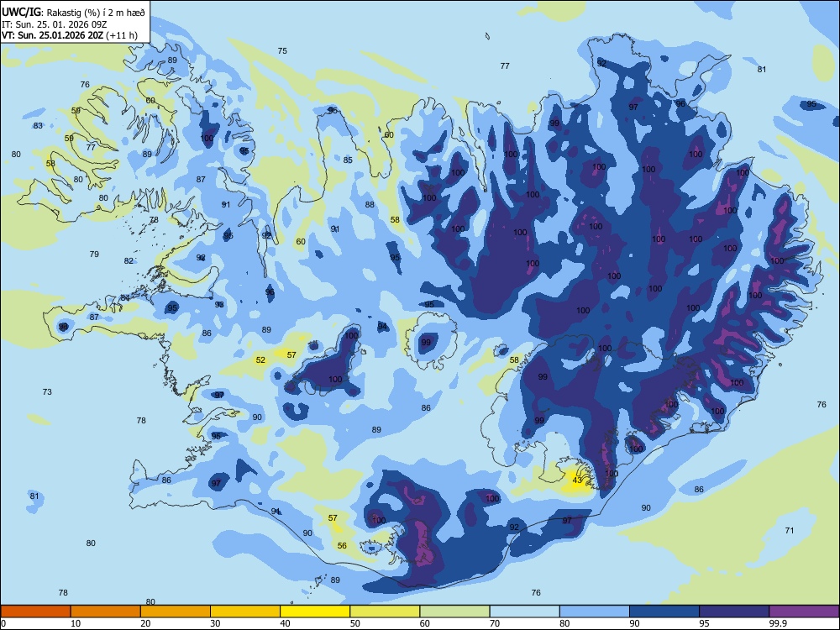Select the '56' humidity value on the map
This screenshot has width=840, height=630.
(x=342, y=545)
